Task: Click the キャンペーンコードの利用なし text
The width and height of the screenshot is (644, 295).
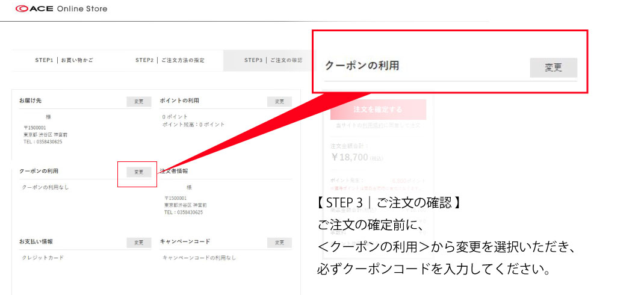Action: coord(199,258)
